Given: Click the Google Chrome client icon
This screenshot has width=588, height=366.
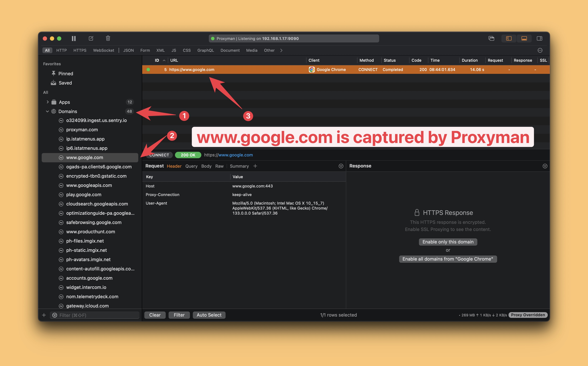Looking at the screenshot, I should point(312,70).
